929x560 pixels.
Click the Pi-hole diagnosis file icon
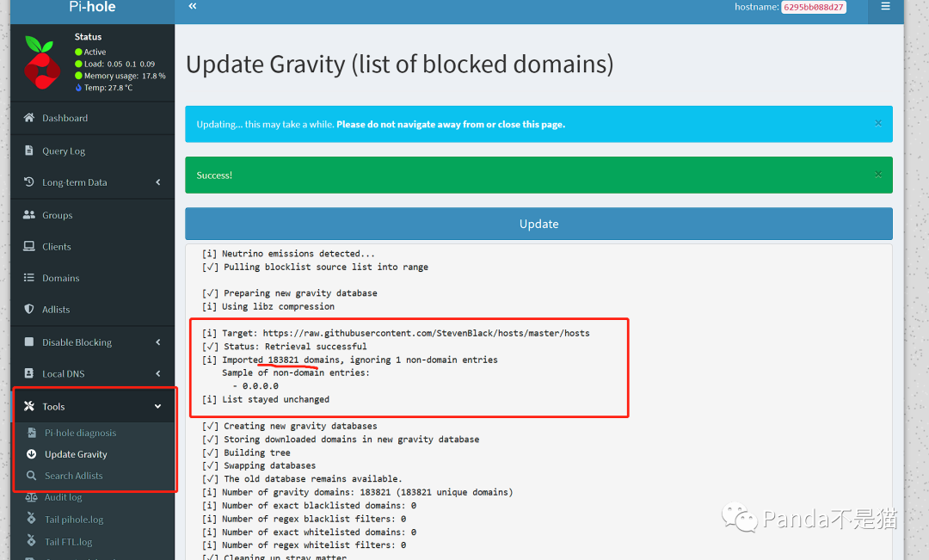click(32, 433)
